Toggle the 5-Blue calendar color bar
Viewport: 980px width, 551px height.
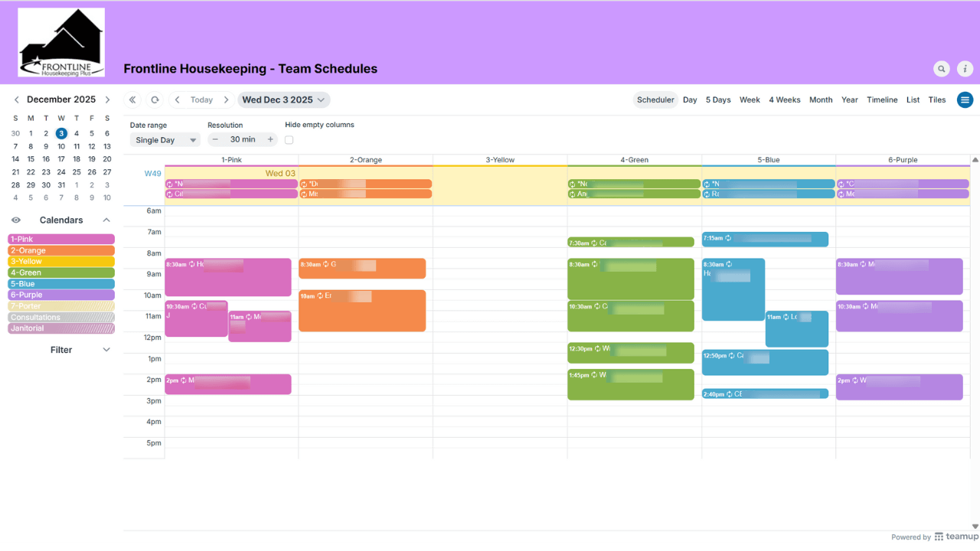pyautogui.click(x=61, y=284)
